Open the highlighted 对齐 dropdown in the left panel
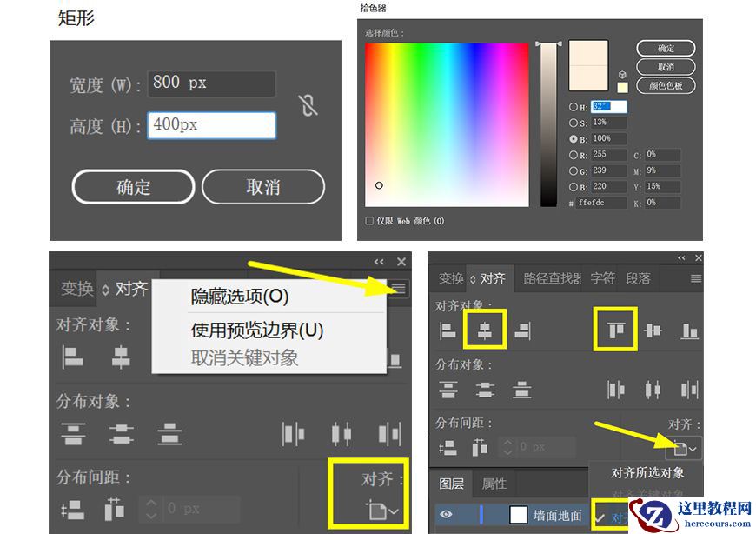This screenshot has width=756, height=534. [x=382, y=509]
